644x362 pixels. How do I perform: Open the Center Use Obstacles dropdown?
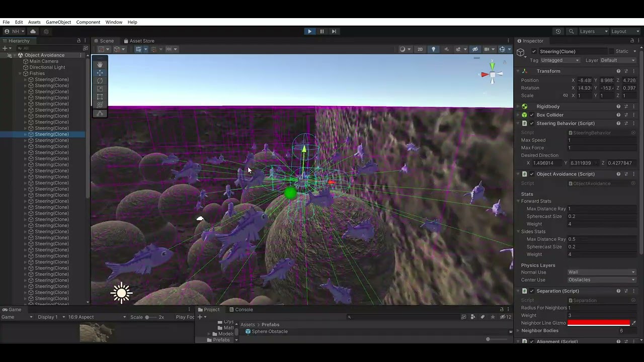click(x=602, y=280)
